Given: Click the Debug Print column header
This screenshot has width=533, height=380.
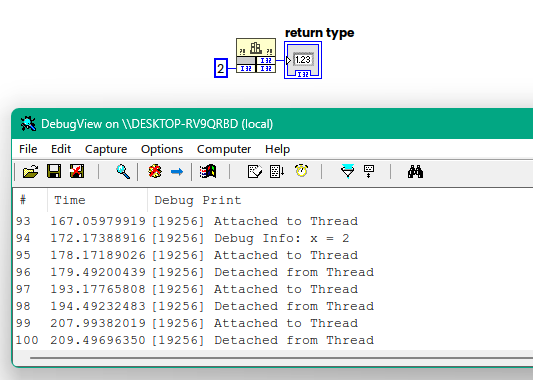Looking at the screenshot, I should click(x=340, y=200).
